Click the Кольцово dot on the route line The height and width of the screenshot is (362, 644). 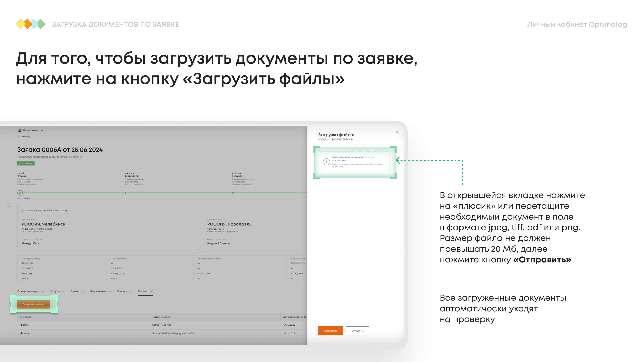pyautogui.click(x=233, y=193)
